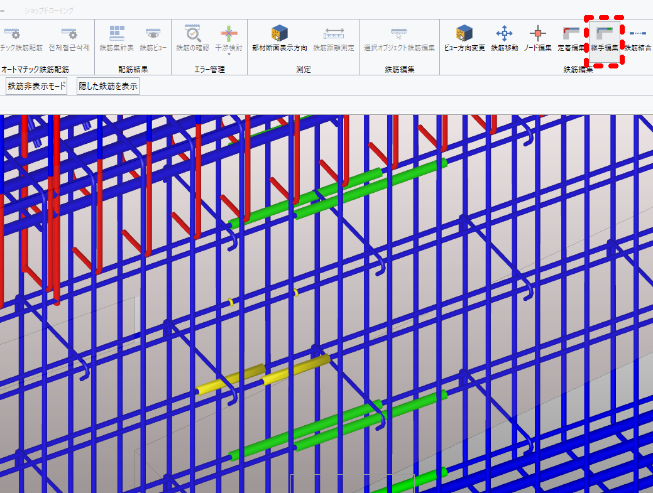Open the 鉄筋ビュー rebar view tool
653x493 pixels.
153,38
